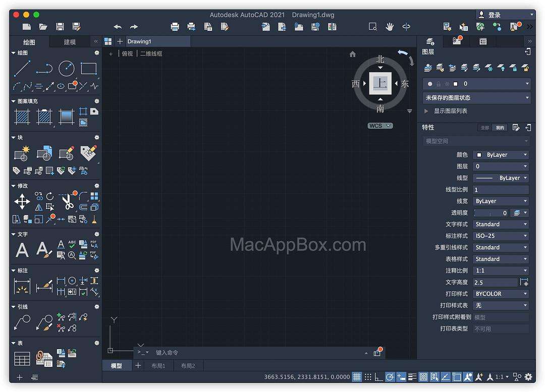This screenshot has width=545, height=392.
Task: Toggle the 全部 properties filter
Action: point(485,128)
